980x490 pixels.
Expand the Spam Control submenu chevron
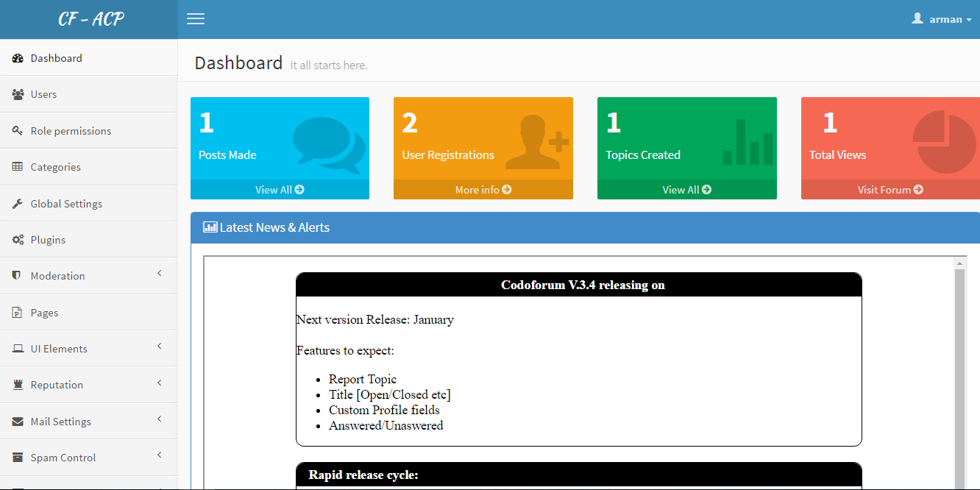[160, 456]
